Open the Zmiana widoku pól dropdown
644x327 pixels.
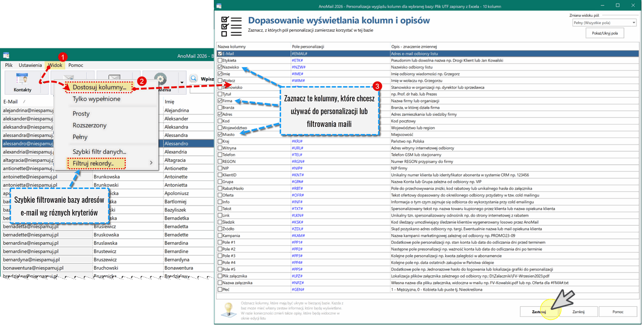point(604,23)
